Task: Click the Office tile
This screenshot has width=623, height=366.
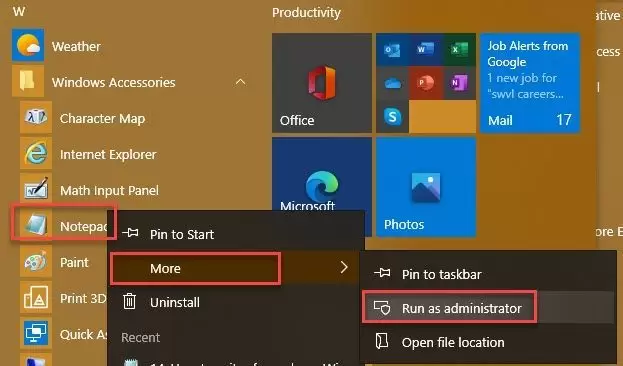Action: click(322, 83)
